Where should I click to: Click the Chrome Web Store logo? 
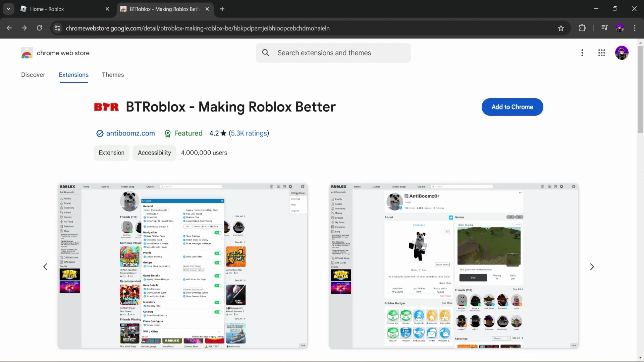pos(27,53)
